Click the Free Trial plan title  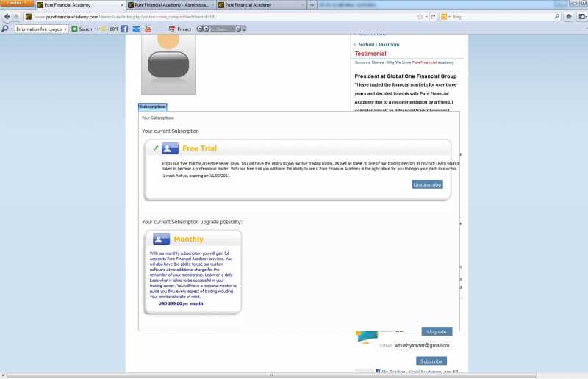pos(199,148)
